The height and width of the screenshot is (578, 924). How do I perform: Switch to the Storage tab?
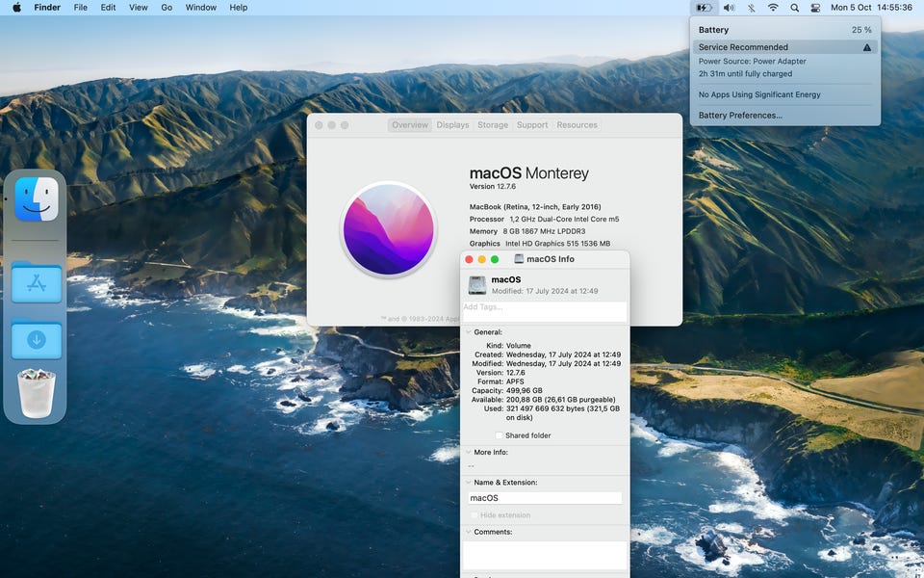point(493,125)
